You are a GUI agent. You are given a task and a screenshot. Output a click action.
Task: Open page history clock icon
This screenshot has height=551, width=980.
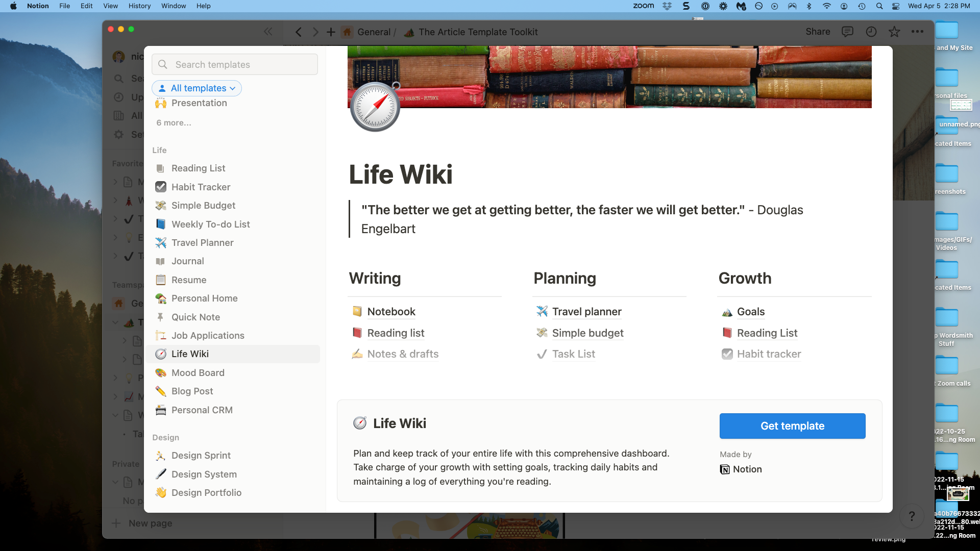click(871, 32)
